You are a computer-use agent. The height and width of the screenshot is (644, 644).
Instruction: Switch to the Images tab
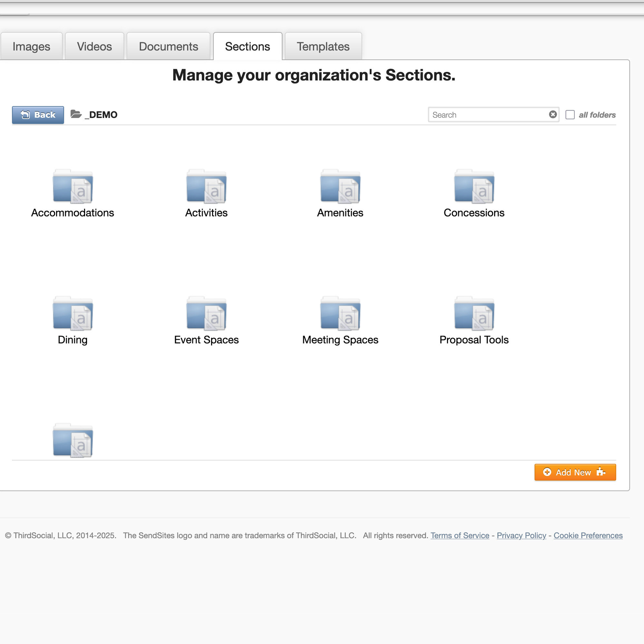click(x=31, y=46)
